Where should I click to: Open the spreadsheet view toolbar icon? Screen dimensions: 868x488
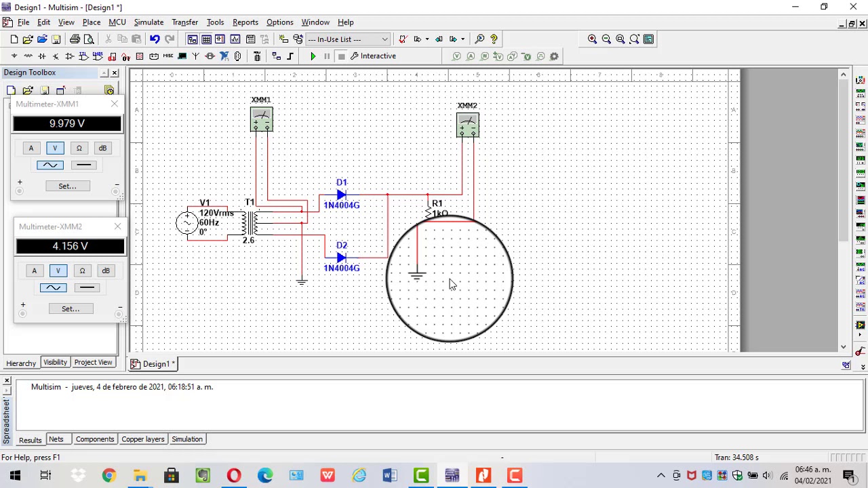[206, 39]
